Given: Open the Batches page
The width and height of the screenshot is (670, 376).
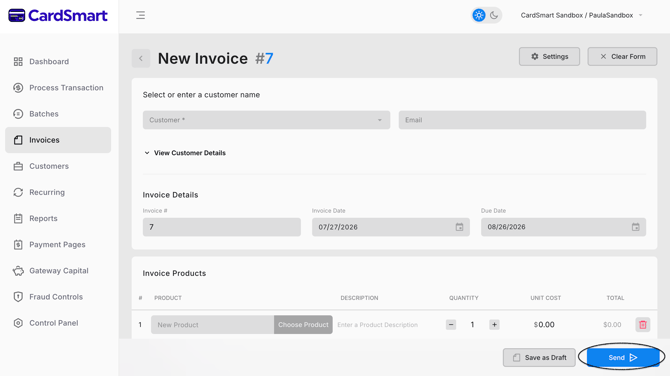Looking at the screenshot, I should [58, 114].
